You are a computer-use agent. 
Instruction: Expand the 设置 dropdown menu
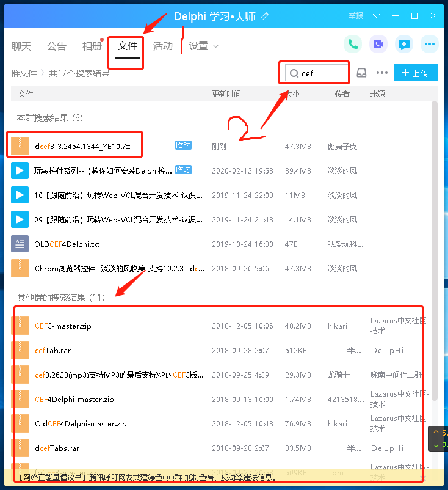pos(204,46)
